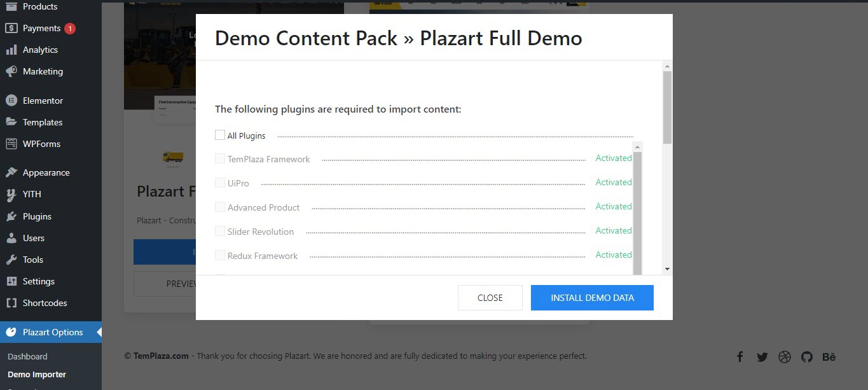Select Demo Importer submenu item

coord(37,375)
